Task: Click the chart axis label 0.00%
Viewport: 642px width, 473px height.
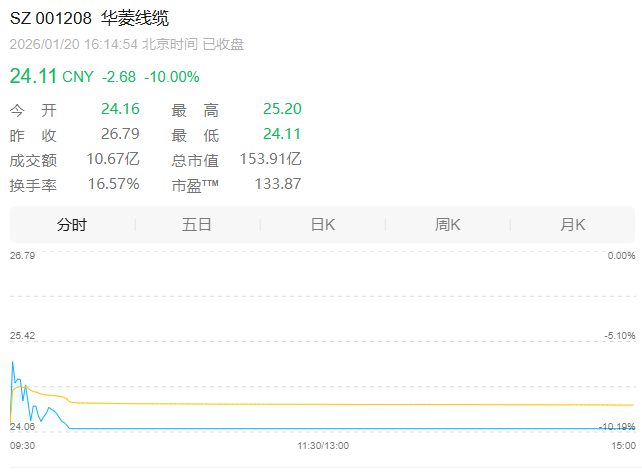Action: click(x=621, y=256)
